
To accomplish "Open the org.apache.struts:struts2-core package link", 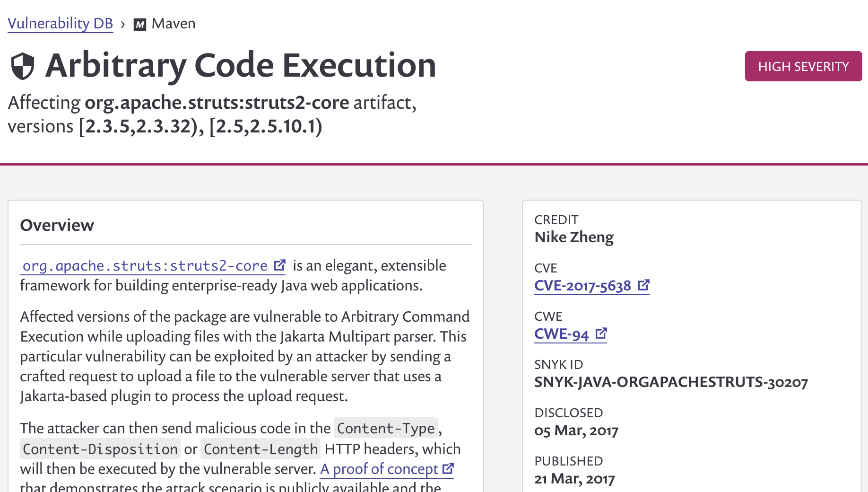I will pos(145,266).
